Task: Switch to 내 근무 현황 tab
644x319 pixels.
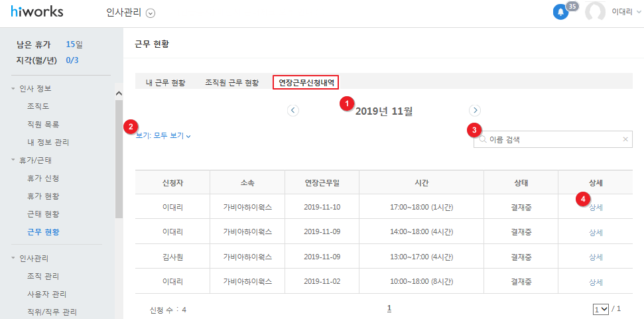Action: [166, 83]
